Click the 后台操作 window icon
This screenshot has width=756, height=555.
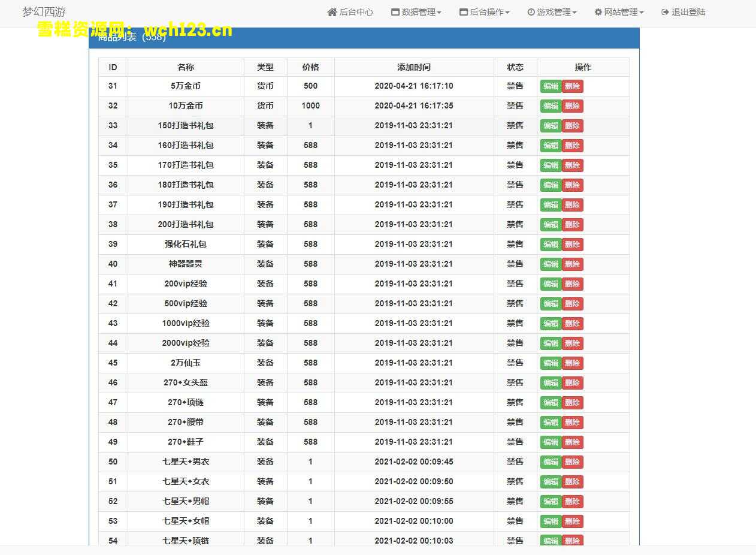[x=464, y=12]
